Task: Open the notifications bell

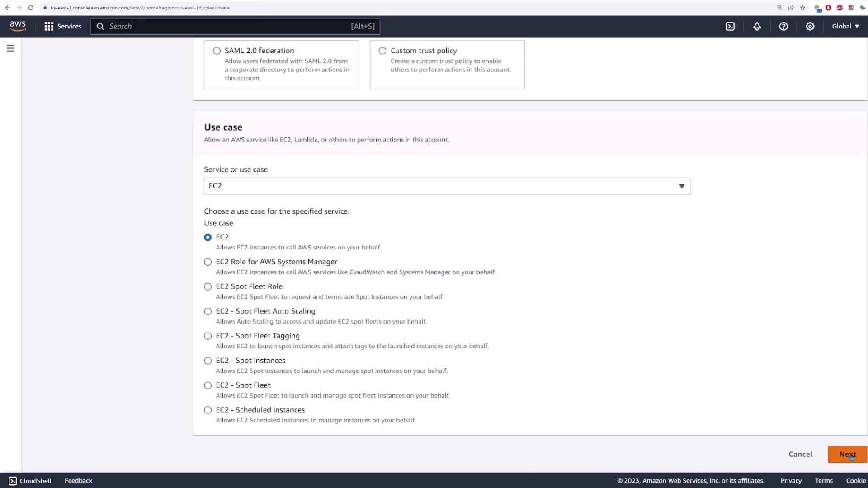Action: pos(757,26)
